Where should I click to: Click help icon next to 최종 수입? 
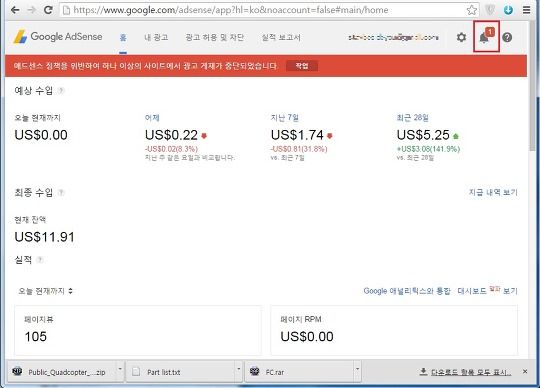coord(61,192)
